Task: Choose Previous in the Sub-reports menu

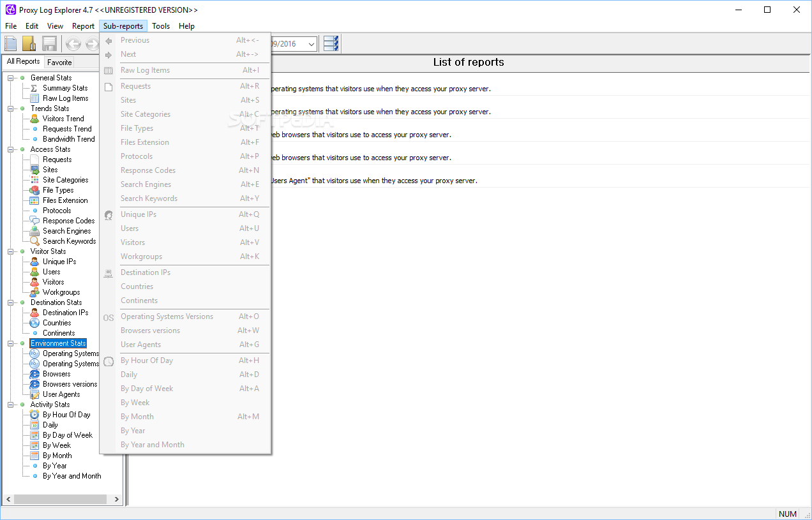Action: [185, 40]
